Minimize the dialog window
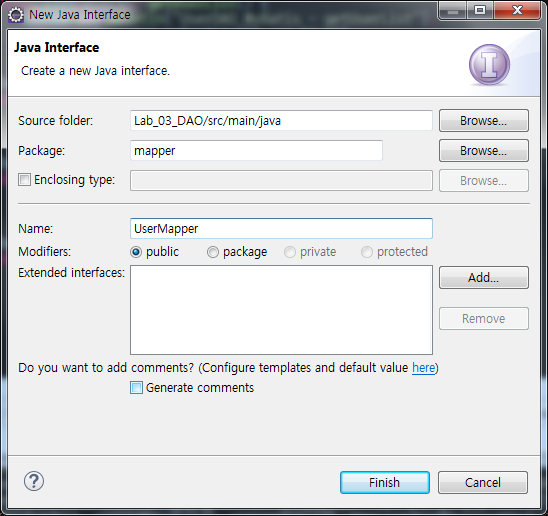Viewport: 548px width, 516px height. [453, 10]
